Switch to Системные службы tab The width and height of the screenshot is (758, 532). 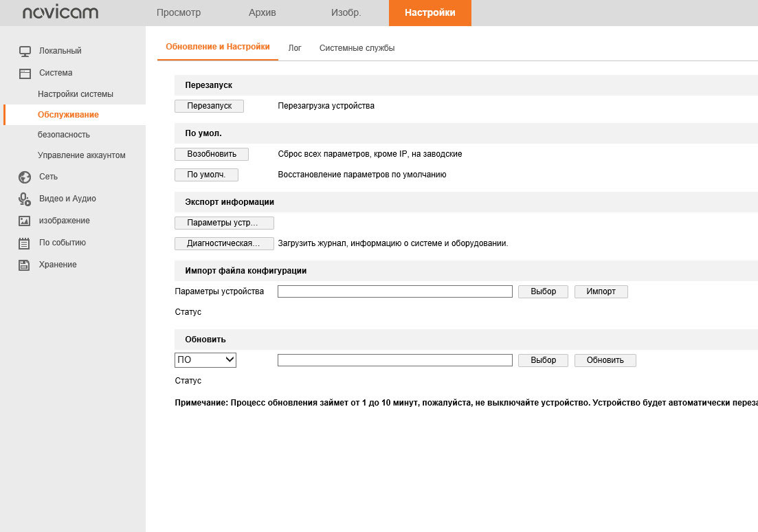pos(357,48)
